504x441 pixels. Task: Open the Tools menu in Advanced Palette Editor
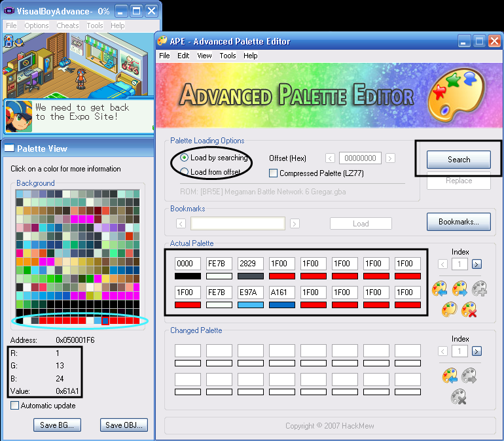tap(228, 56)
